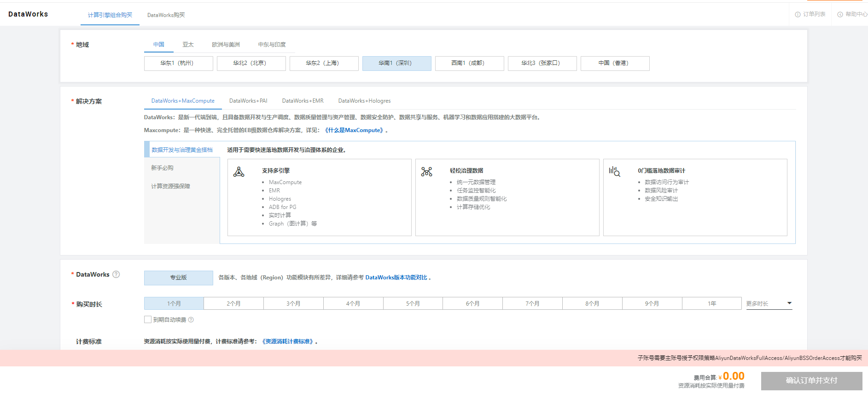Viewport: 868px width, 394px height.
Task: Choose region 中国（香港）
Action: point(615,64)
